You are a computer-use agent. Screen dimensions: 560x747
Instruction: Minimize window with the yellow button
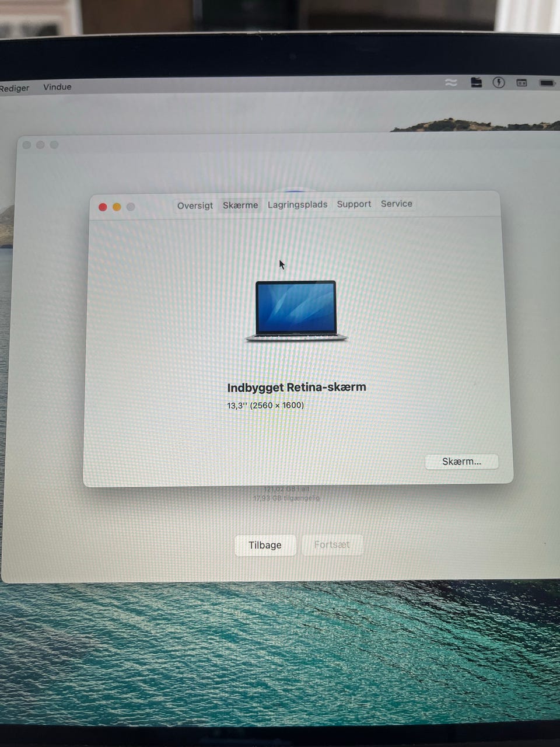117,207
